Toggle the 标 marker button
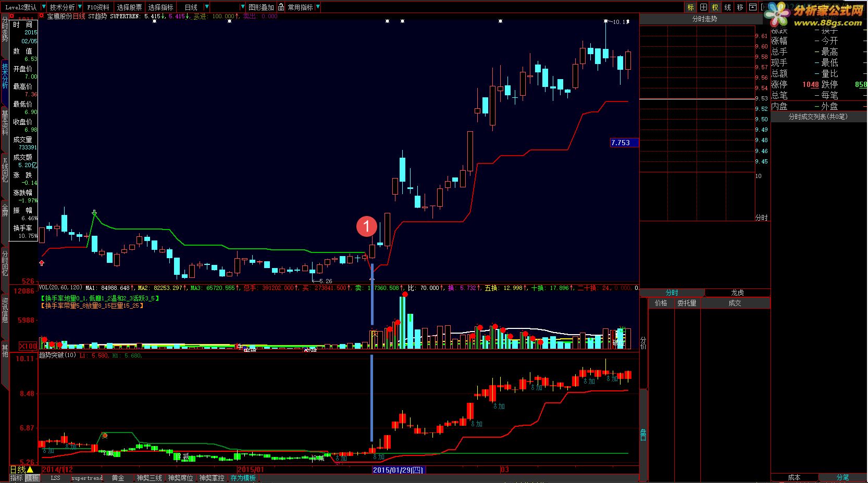868x483 pixels. 691,7
